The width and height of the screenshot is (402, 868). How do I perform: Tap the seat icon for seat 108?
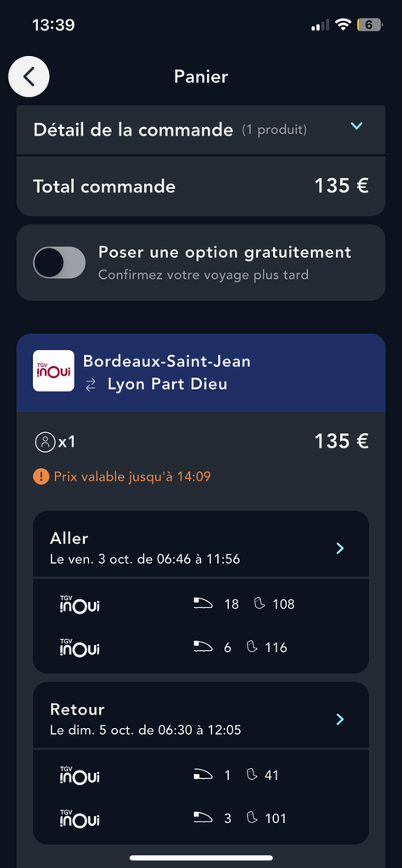click(260, 604)
